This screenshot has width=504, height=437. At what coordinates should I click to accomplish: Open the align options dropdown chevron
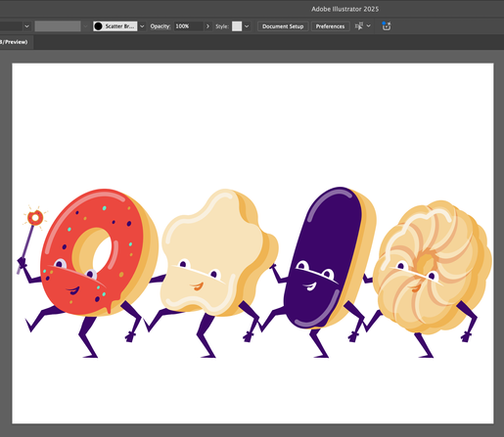pos(369,26)
